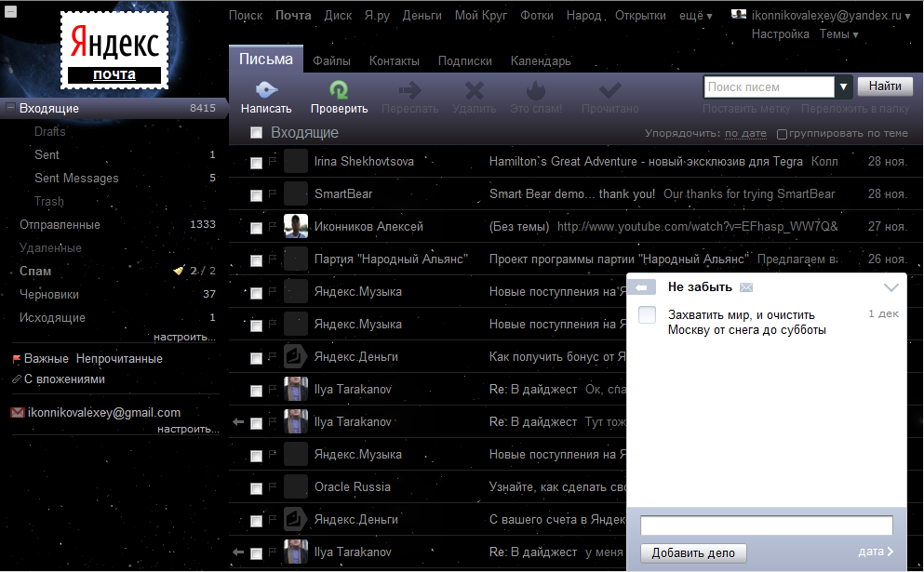
Task: Click the Ilya Tarakanov avatar for 'Ок' message
Action: point(296,389)
